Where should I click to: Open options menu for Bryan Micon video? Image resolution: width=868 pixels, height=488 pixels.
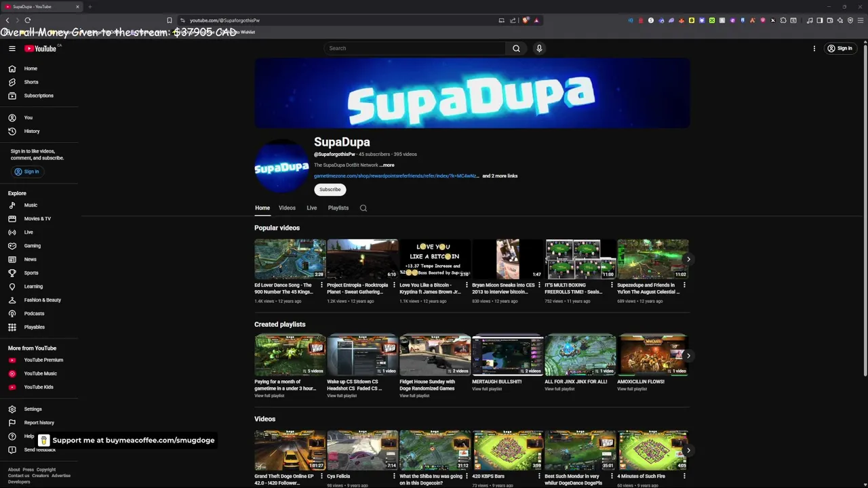click(x=539, y=285)
